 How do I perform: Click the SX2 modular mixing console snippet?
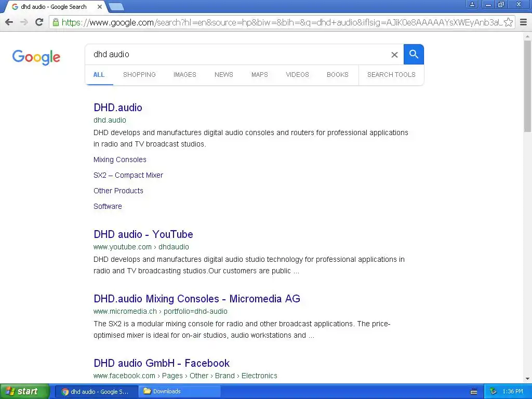pos(242,329)
